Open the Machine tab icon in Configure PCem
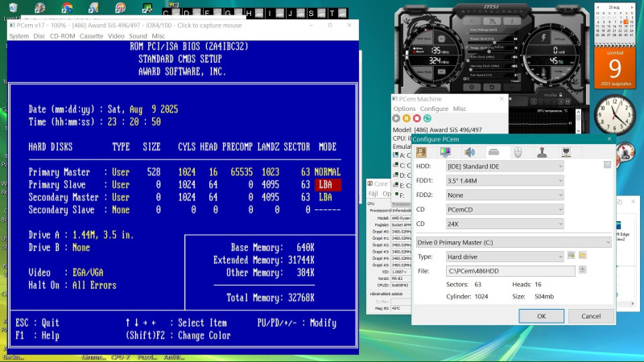The height and width of the screenshot is (362, 644). 421,152
